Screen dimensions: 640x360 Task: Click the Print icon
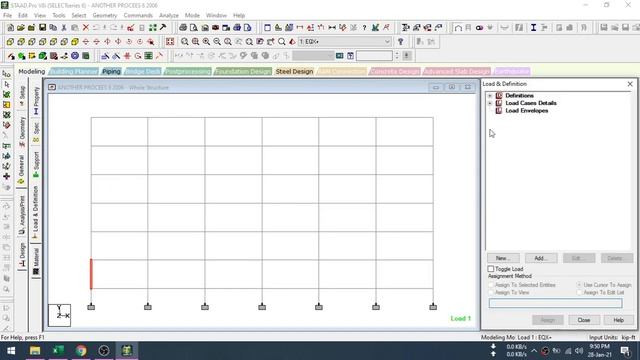tap(183, 28)
